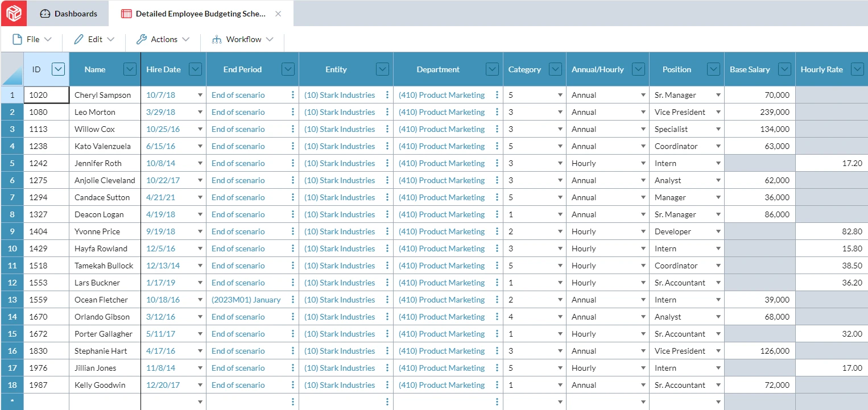Image resolution: width=868 pixels, height=410 pixels.
Task: Select the new row asterisk header
Action: click(x=12, y=402)
